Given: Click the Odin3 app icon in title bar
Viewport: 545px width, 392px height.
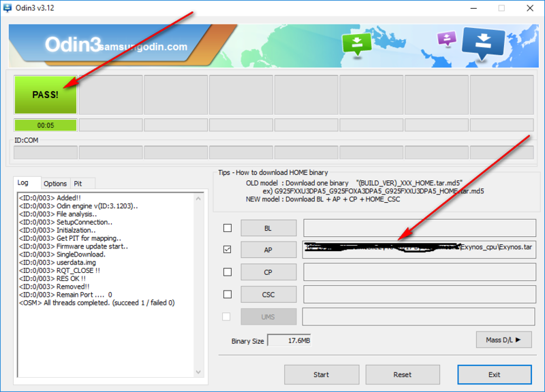Looking at the screenshot, I should pyautogui.click(x=7, y=7).
